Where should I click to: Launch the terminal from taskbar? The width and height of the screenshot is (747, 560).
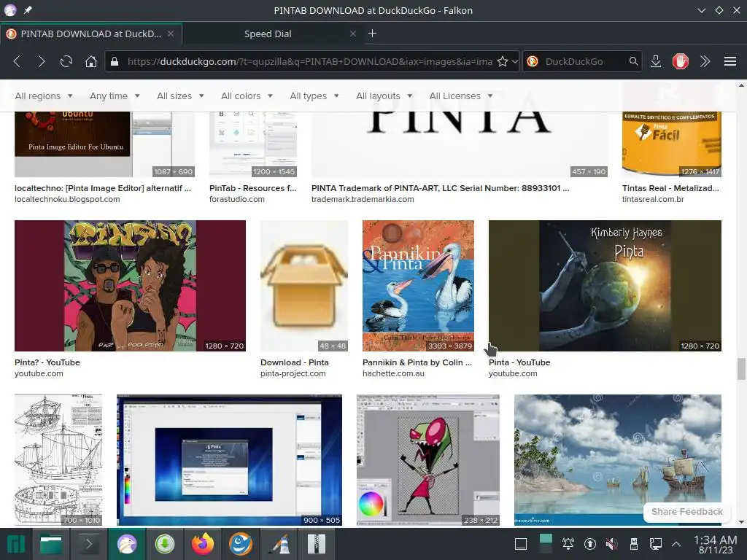pyautogui.click(x=88, y=544)
